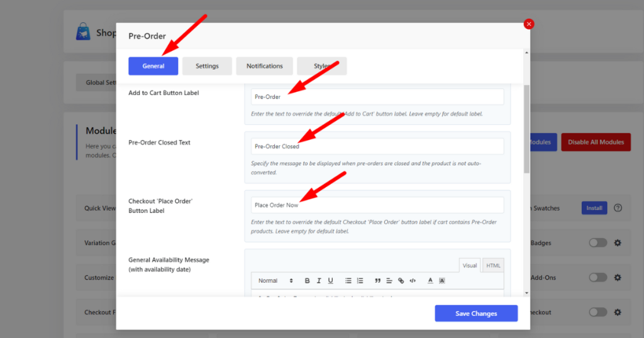Insert a bulleted list
This screenshot has height=338, width=644.
(348, 281)
